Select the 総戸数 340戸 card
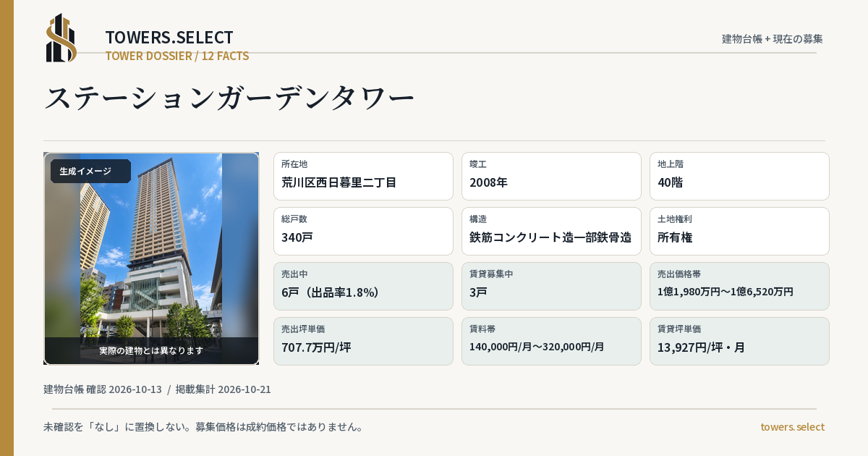 (363, 231)
